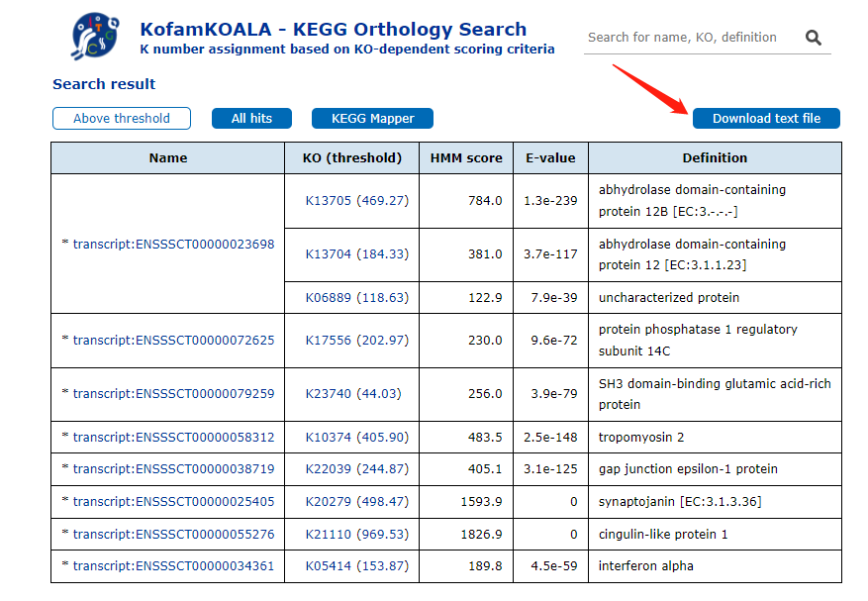Click the definition 'synaptojanin [EC:3.1.3.36]'

pyautogui.click(x=680, y=502)
